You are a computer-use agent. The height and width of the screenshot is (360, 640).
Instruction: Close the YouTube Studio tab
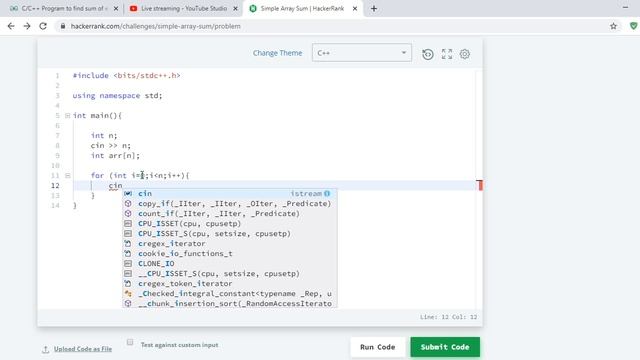point(236,8)
